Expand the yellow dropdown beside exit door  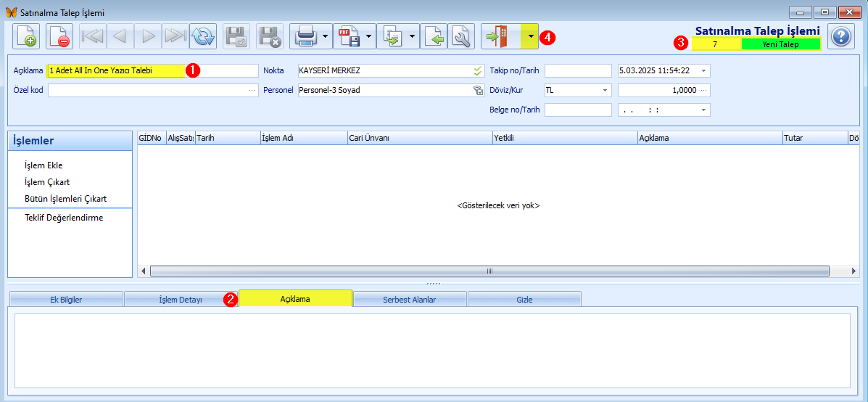coord(531,36)
